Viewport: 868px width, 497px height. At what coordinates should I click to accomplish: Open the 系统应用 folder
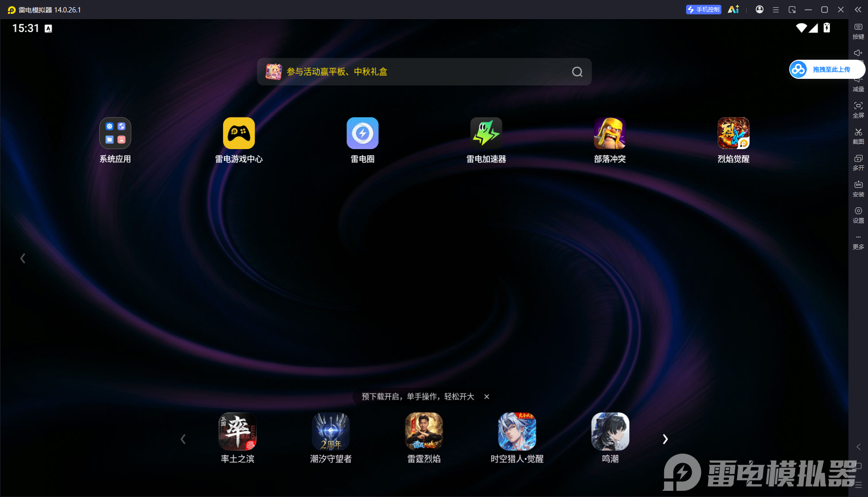click(x=115, y=133)
